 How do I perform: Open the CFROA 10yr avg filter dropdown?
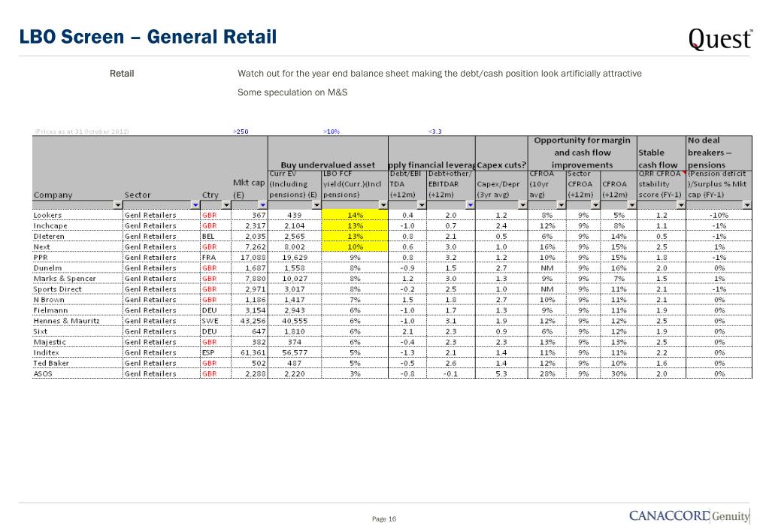(561, 204)
